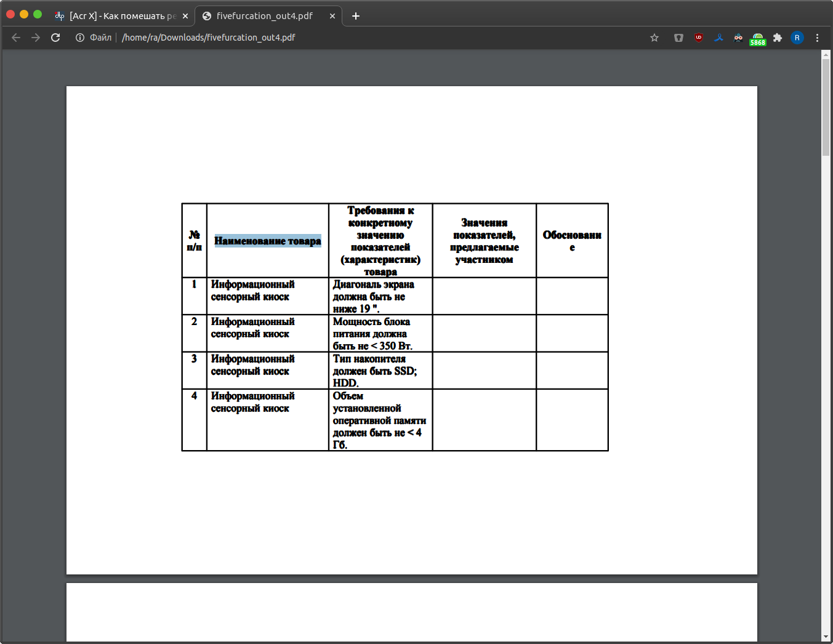
Task: Click the highlighted header 'Наименование товара'
Action: coord(268,241)
